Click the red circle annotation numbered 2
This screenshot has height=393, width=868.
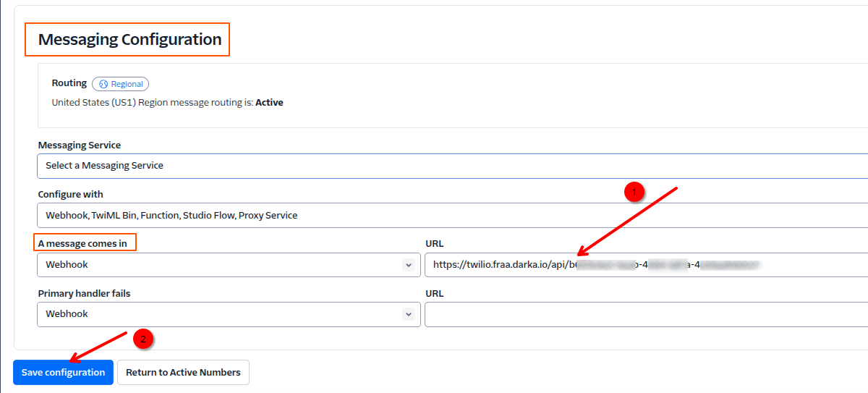(x=143, y=339)
